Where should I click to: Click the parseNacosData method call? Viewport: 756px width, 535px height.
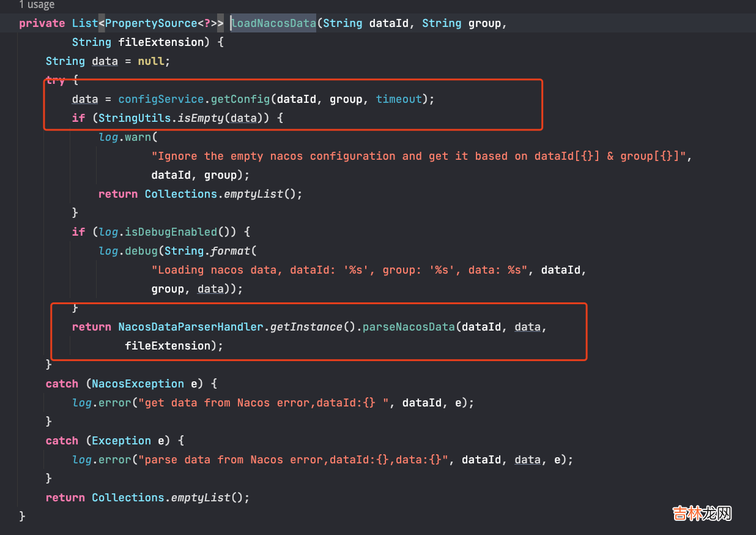(x=409, y=327)
